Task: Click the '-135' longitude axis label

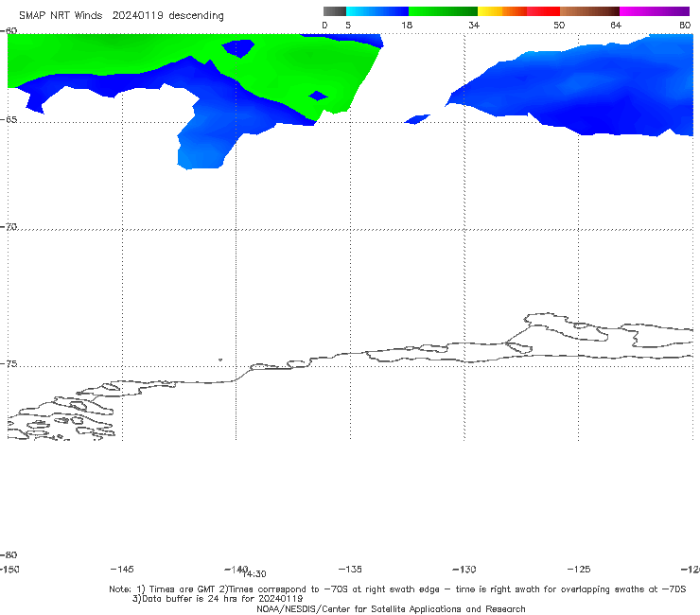Action: point(350,569)
